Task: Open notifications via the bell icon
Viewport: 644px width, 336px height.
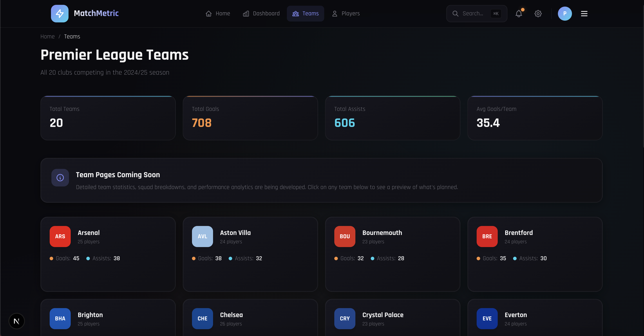Action: pyautogui.click(x=519, y=13)
